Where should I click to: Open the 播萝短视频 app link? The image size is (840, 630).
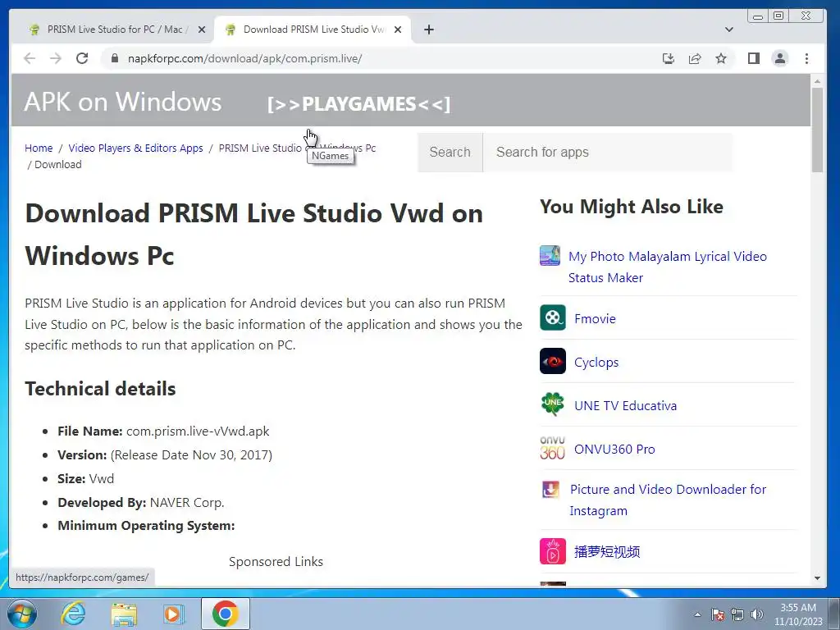point(607,552)
